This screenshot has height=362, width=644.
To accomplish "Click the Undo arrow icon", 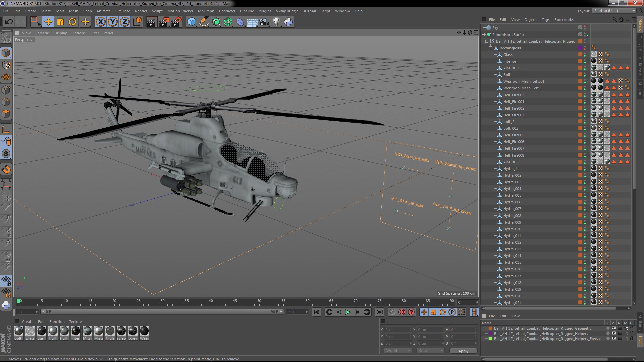I will pyautogui.click(x=9, y=22).
